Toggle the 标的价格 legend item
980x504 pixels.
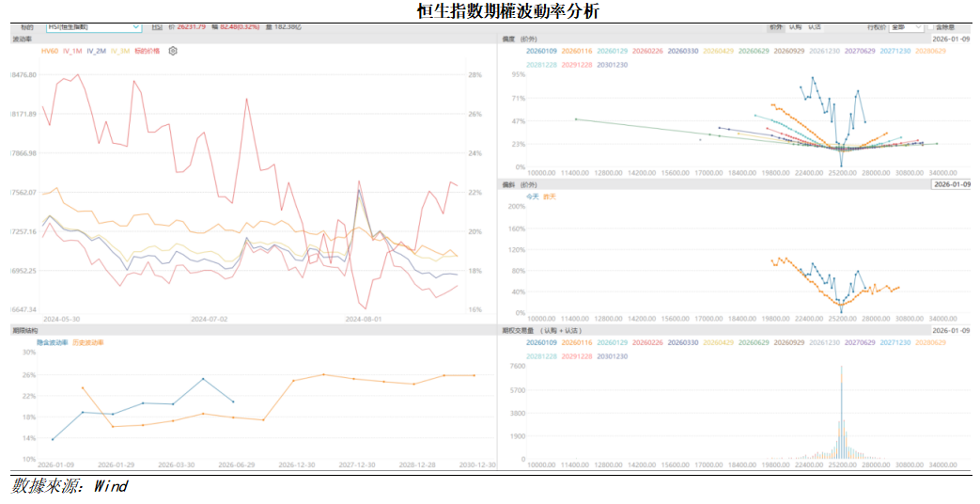point(148,51)
